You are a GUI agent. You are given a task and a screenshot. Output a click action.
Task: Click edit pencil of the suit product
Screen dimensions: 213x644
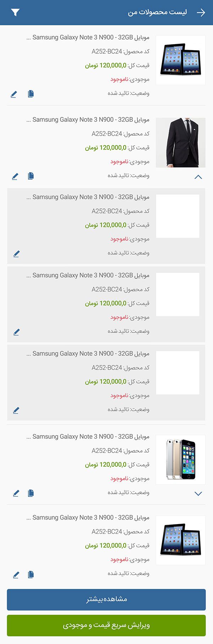15,176
